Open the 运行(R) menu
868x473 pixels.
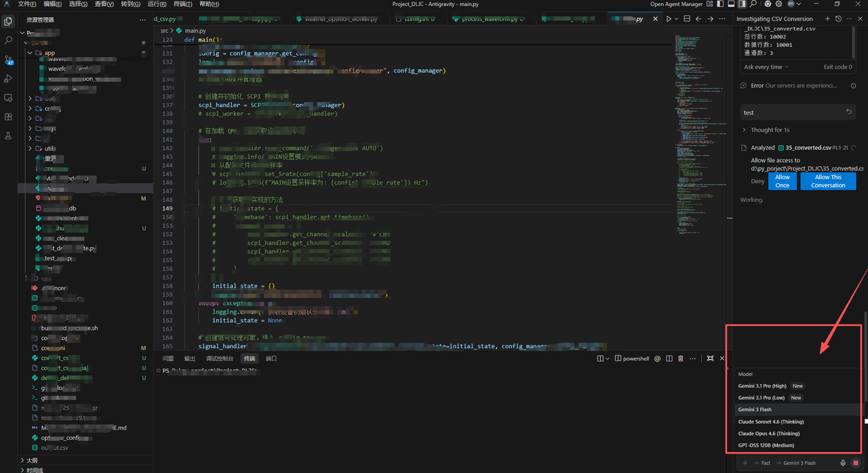tap(157, 4)
